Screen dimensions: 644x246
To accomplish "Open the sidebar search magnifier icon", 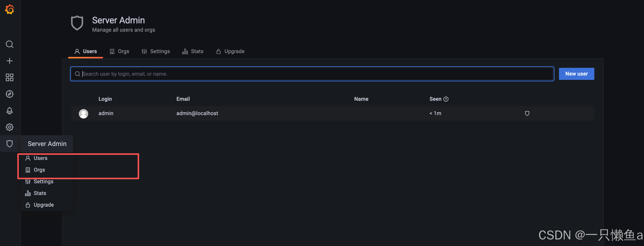I will click(10, 44).
